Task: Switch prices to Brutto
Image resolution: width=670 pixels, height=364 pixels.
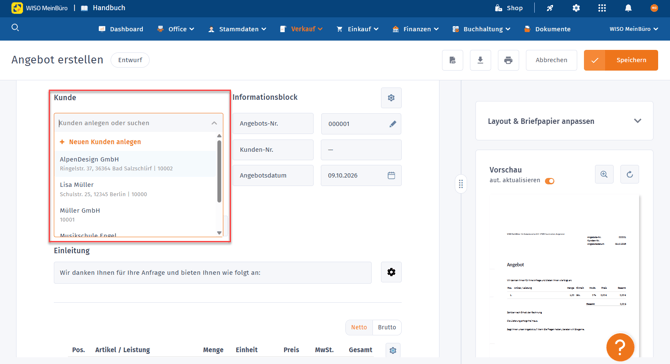Action: pyautogui.click(x=387, y=327)
